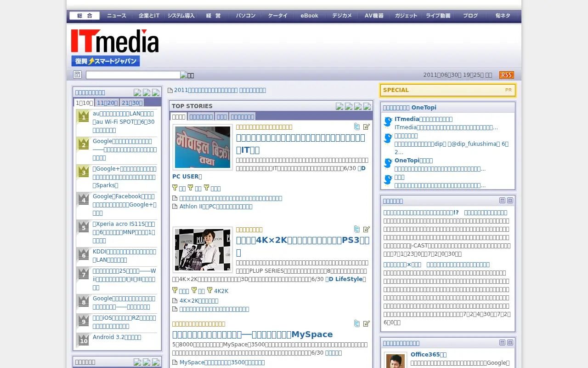Viewport: 588px width, 368px height.
Task: Click into the site search box
Action: click(133, 75)
